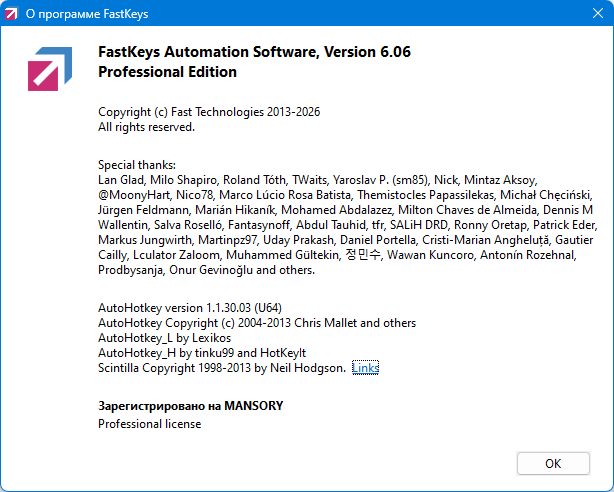Click the AutoHotkey Copyright Chris Mallet line
The height and width of the screenshot is (492, 614).
[x=257, y=323]
